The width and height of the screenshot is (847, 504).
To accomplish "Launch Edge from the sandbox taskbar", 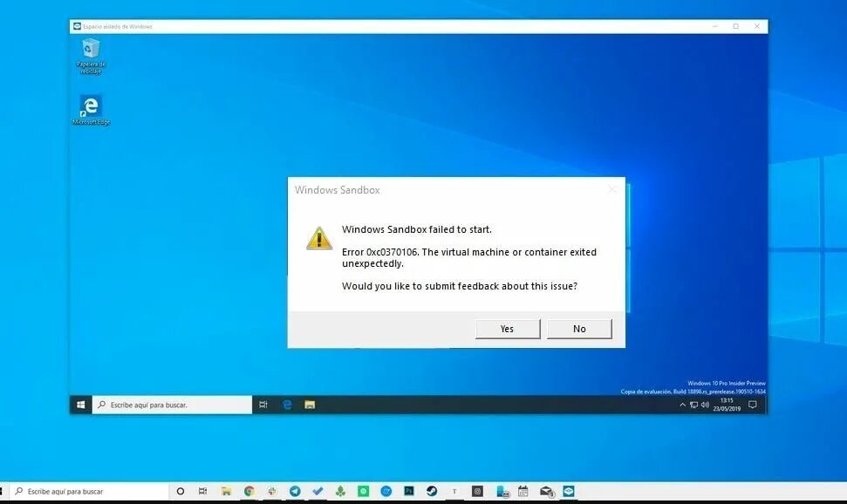I will click(x=287, y=405).
